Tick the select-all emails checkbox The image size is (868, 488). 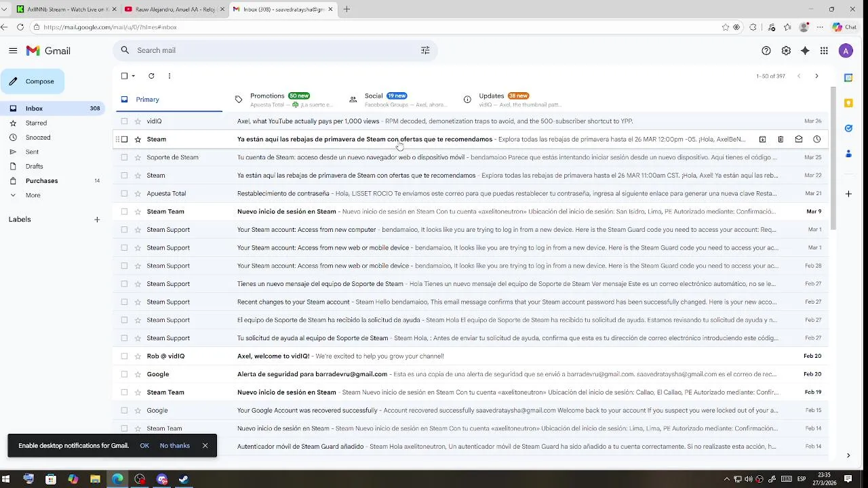(124, 76)
